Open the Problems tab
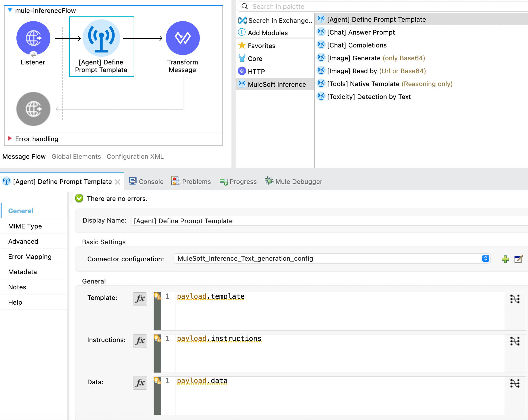The width and height of the screenshot is (528, 420). [191, 182]
